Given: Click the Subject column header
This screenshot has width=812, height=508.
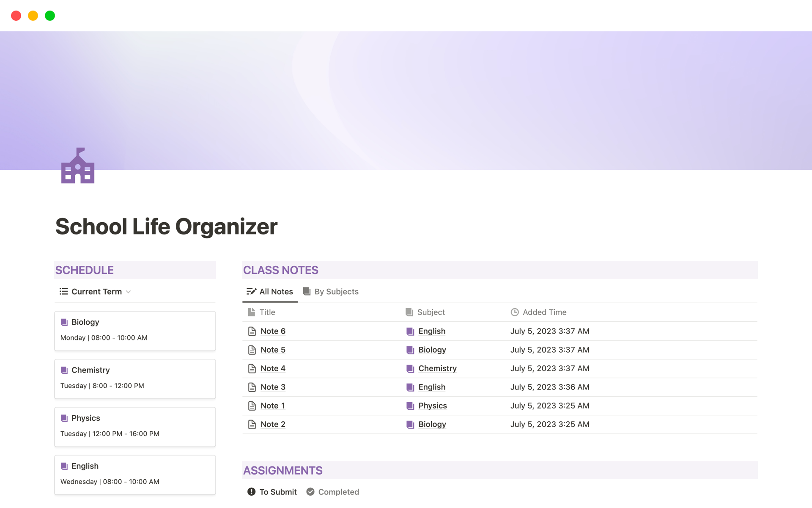Looking at the screenshot, I should 431,312.
